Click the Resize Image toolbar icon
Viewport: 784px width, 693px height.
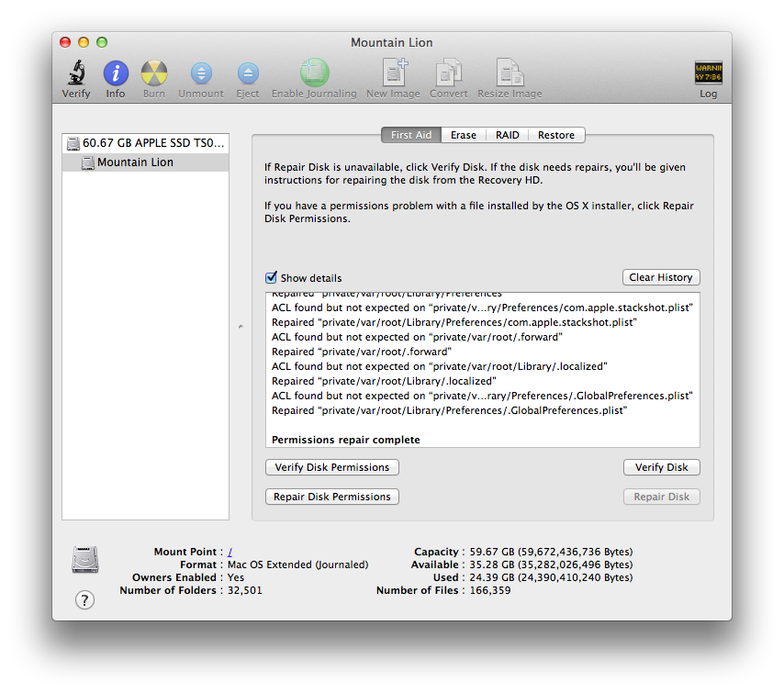pyautogui.click(x=510, y=73)
